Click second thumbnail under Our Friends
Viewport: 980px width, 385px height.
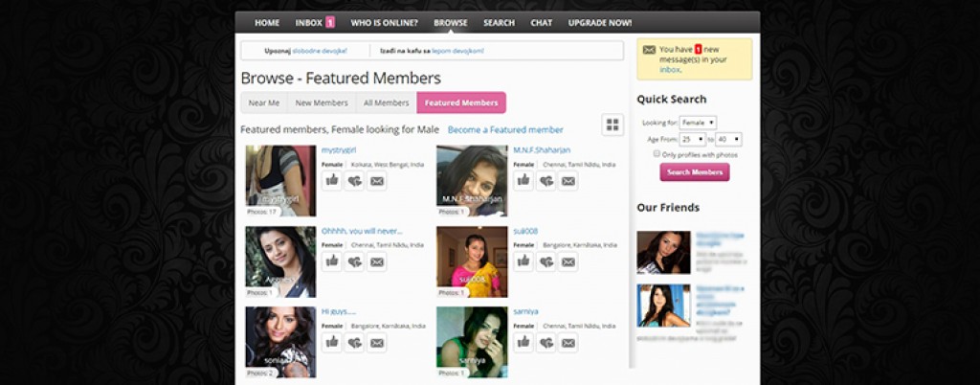point(664,306)
